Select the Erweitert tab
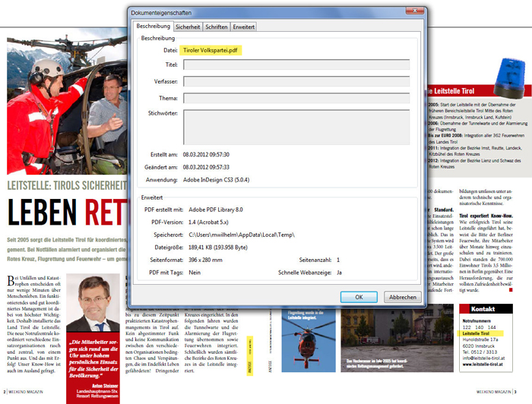Image resolution: width=532 pixels, height=404 pixels. 244,27
